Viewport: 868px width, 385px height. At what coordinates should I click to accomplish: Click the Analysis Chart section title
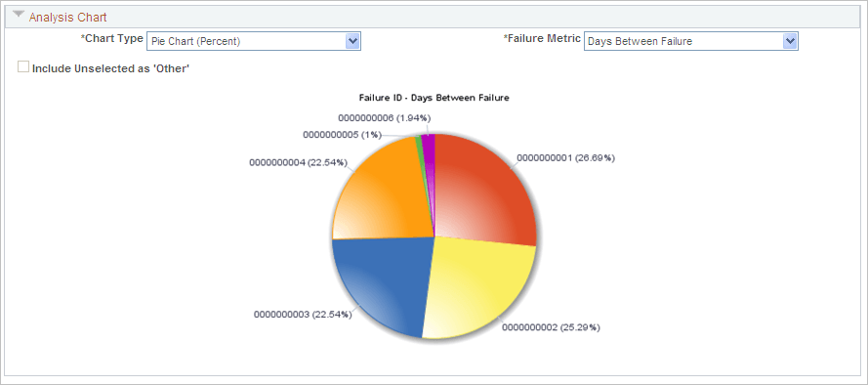tap(68, 18)
